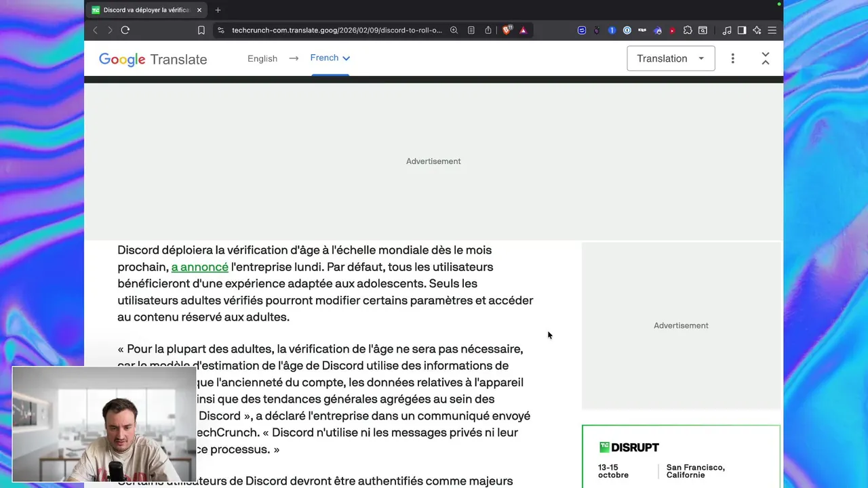Go back using the browser back arrow

[95, 30]
